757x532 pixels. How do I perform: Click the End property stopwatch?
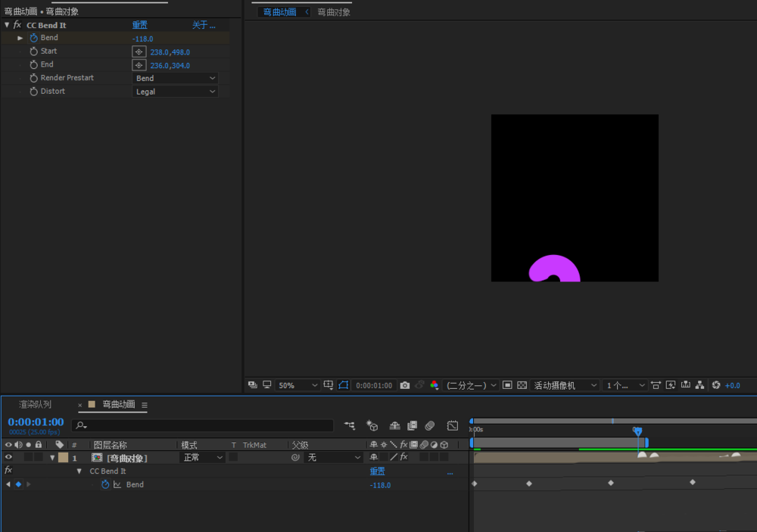[x=33, y=64]
